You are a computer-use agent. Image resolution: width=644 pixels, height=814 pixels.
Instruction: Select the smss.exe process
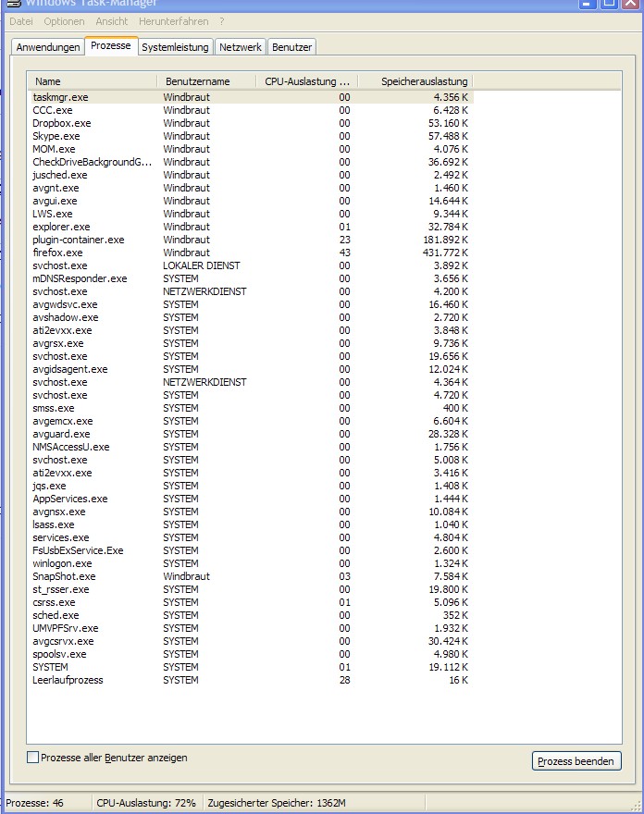pyautogui.click(x=251, y=408)
